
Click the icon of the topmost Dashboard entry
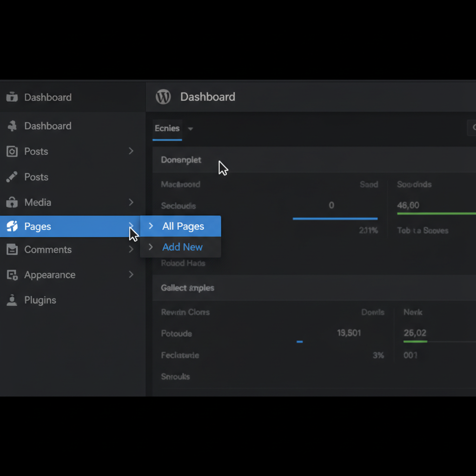pos(12,97)
